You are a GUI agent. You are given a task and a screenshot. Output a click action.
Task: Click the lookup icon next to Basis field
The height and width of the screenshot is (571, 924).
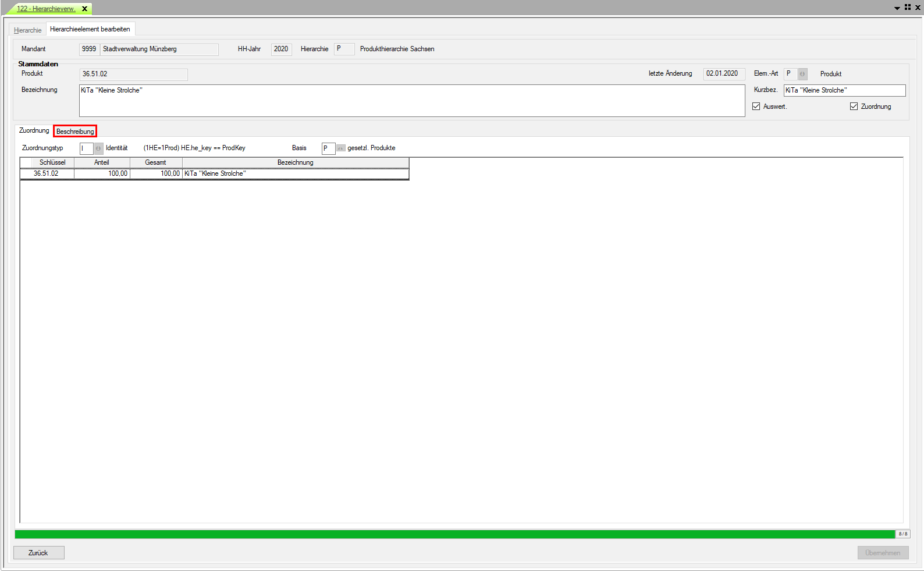(x=341, y=148)
